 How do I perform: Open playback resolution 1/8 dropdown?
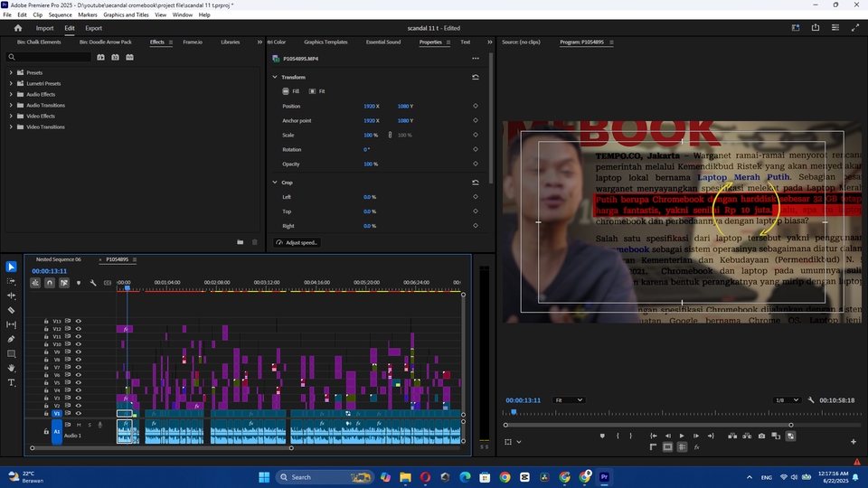coord(787,400)
